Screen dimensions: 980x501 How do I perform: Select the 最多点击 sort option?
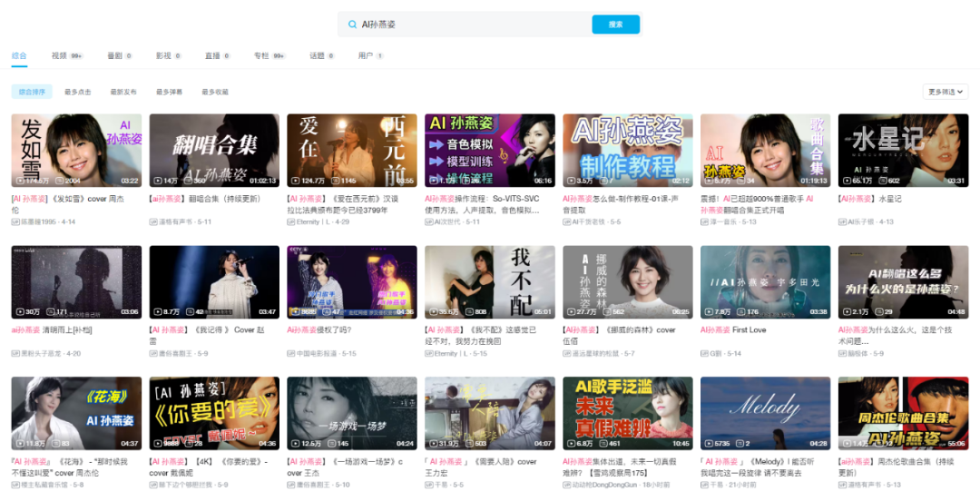click(x=78, y=92)
